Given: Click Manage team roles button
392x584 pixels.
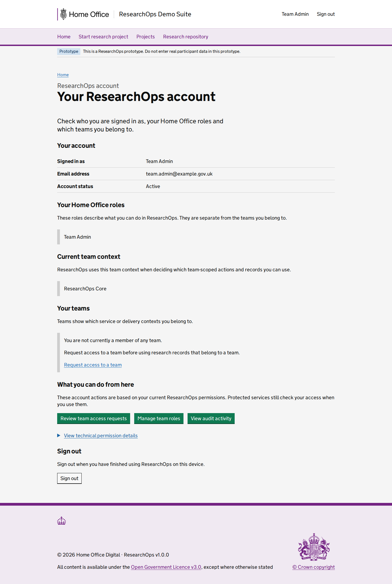Looking at the screenshot, I should point(159,418).
